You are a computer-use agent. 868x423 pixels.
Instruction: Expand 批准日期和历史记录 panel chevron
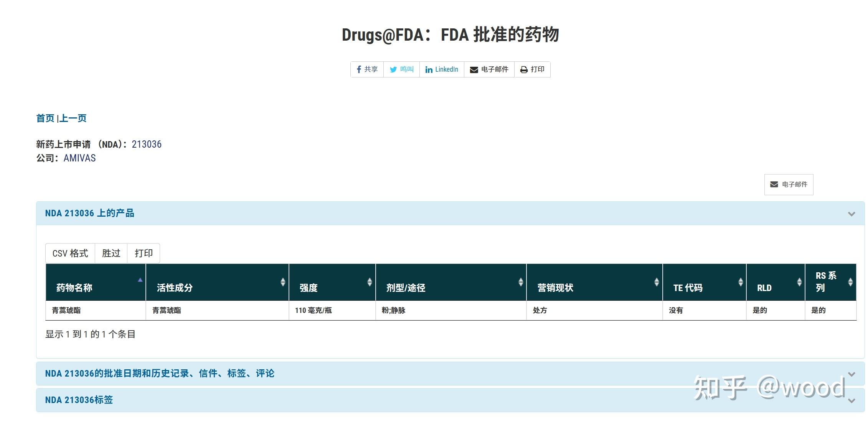(x=851, y=374)
